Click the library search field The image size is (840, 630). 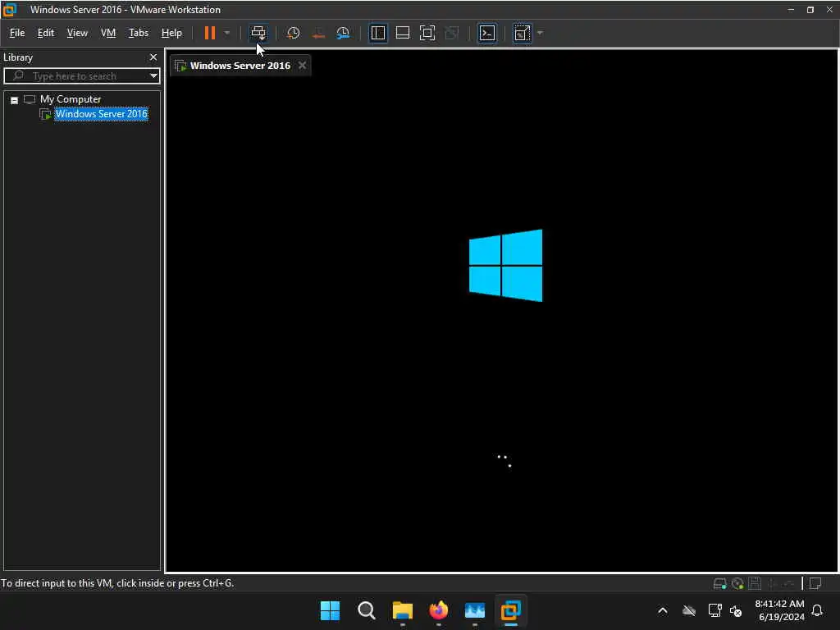coord(80,76)
